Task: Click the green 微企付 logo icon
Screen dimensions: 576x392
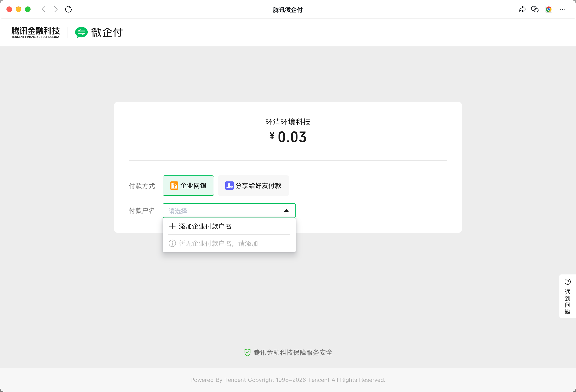Action: point(81,32)
